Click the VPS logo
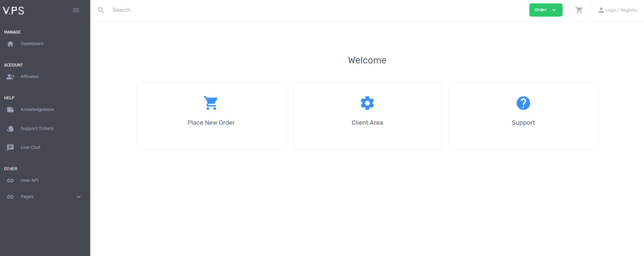Image resolution: width=644 pixels, height=256 pixels. click(14, 11)
